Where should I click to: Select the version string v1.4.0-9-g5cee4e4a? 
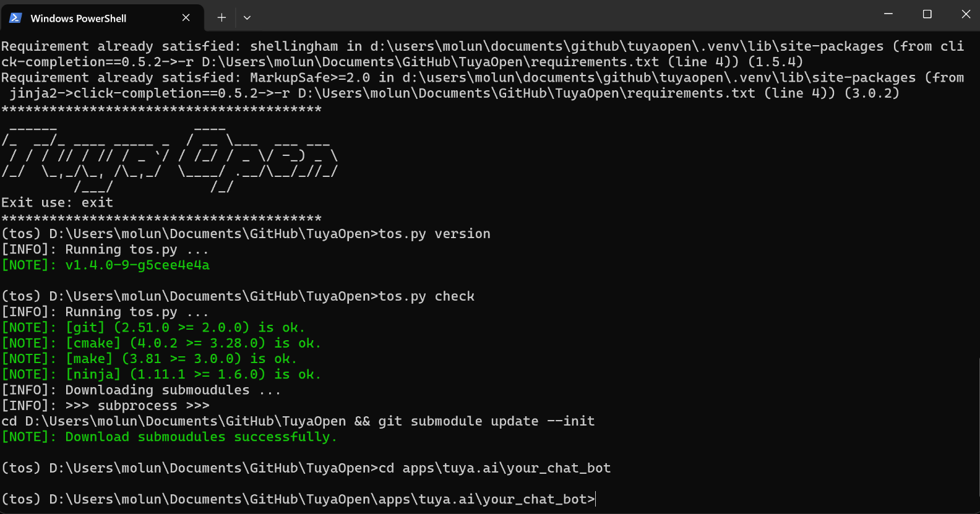tap(137, 265)
